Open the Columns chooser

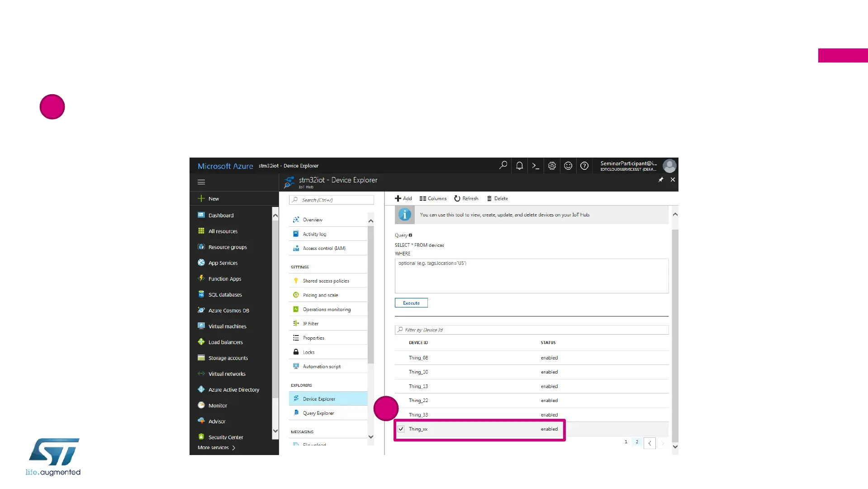[x=433, y=198]
